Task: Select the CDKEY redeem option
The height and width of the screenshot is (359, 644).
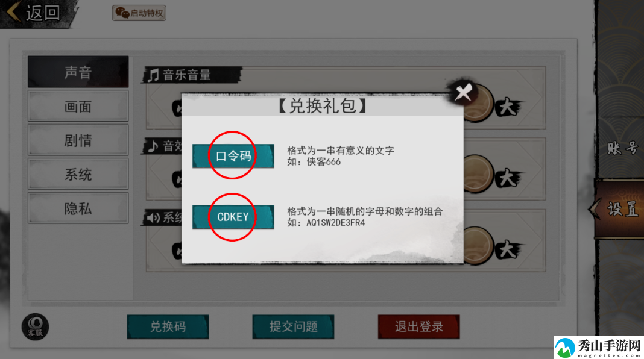Action: [233, 217]
